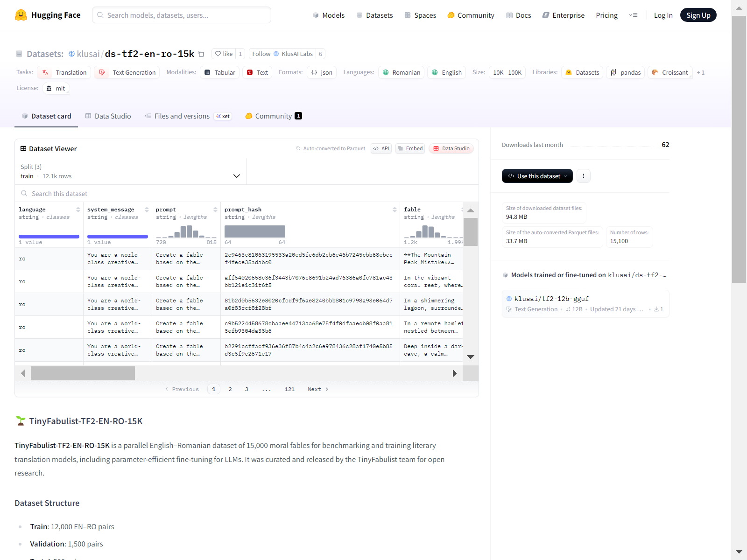Screen dimensions: 747x560
Task: Click the klusai organization avatar icon
Action: tap(71, 54)
